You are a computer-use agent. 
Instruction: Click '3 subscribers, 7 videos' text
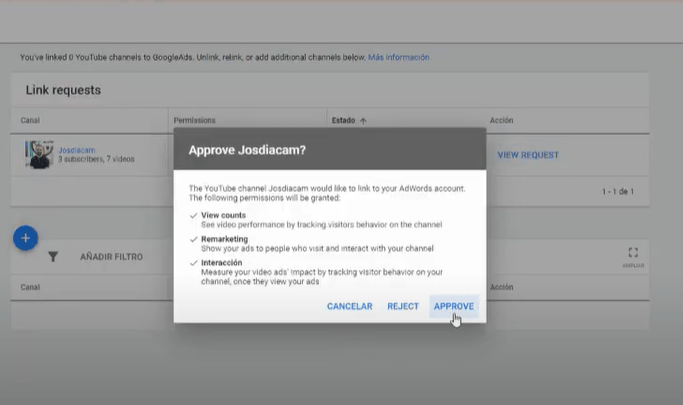click(96, 159)
